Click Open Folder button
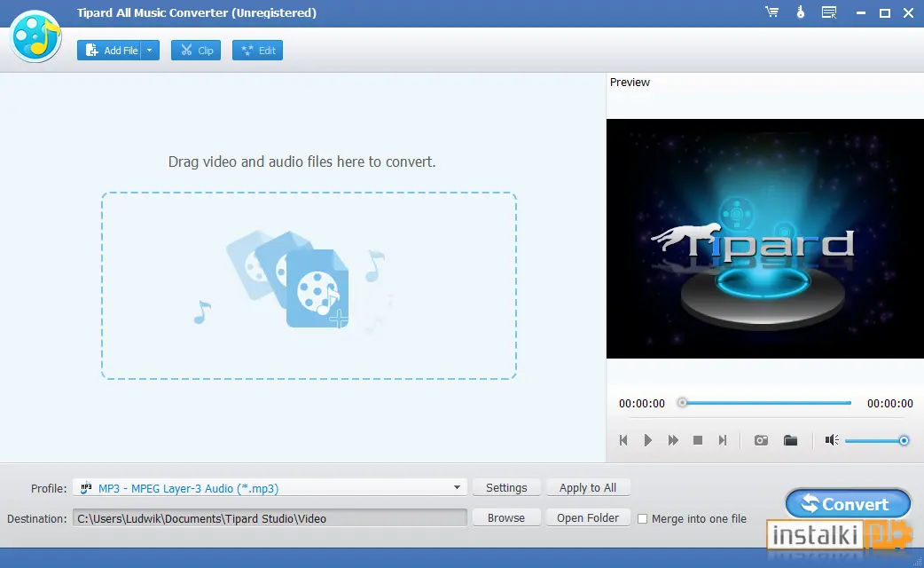This screenshot has height=568, width=924. tap(588, 518)
